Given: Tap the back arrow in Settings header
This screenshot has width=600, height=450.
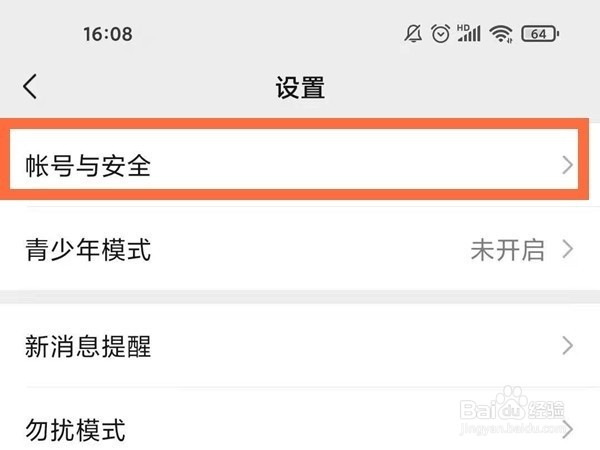Looking at the screenshot, I should click(30, 87).
